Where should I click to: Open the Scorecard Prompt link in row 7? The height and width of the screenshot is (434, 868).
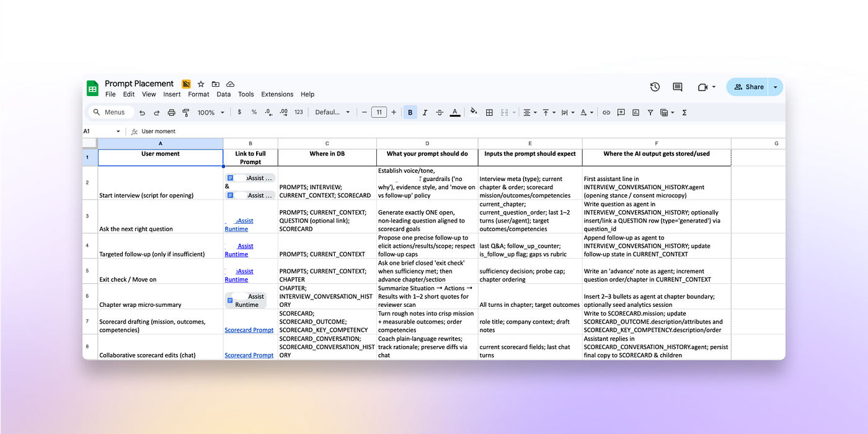click(249, 329)
